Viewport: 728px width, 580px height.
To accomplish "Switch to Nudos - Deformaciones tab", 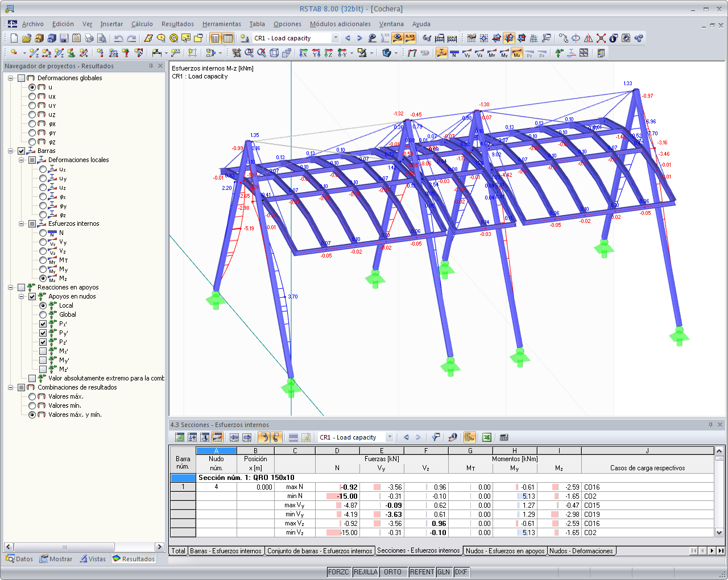I will point(581,551).
